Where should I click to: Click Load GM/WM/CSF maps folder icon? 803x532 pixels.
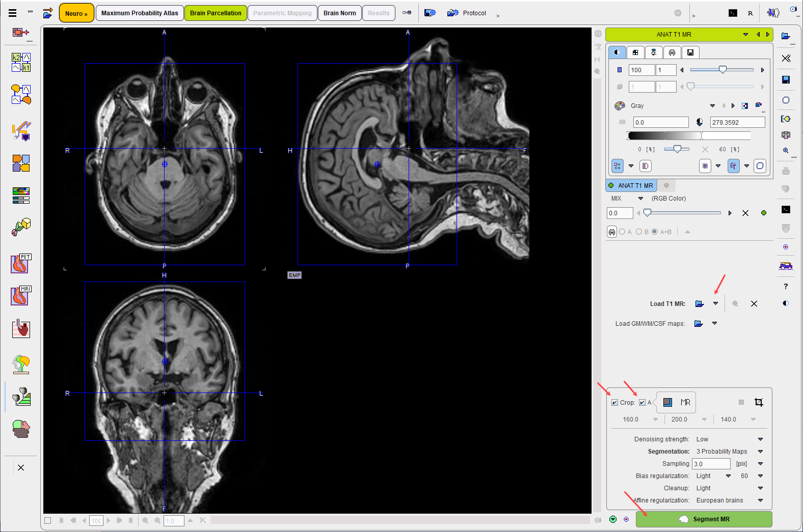[699, 324]
